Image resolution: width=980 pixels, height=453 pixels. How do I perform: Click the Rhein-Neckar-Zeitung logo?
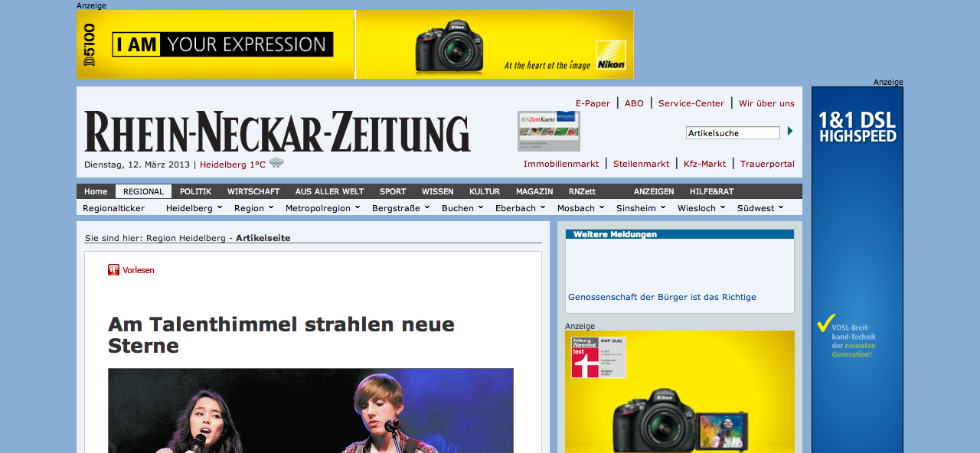[x=277, y=132]
